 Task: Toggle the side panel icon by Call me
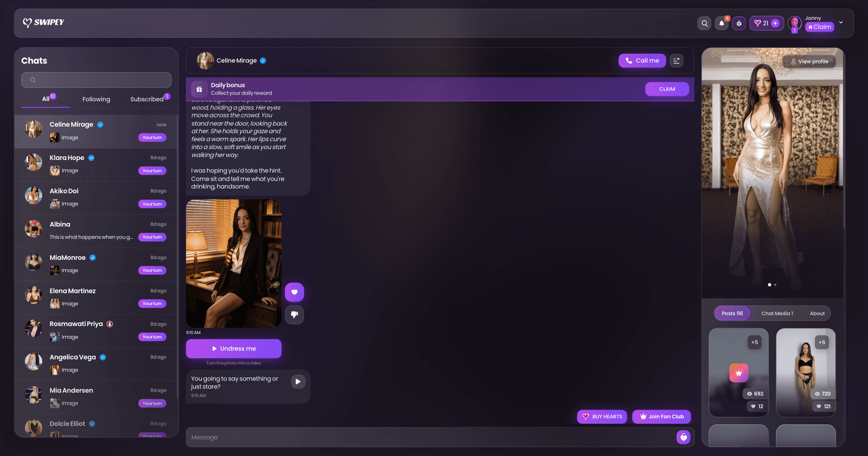pos(676,60)
